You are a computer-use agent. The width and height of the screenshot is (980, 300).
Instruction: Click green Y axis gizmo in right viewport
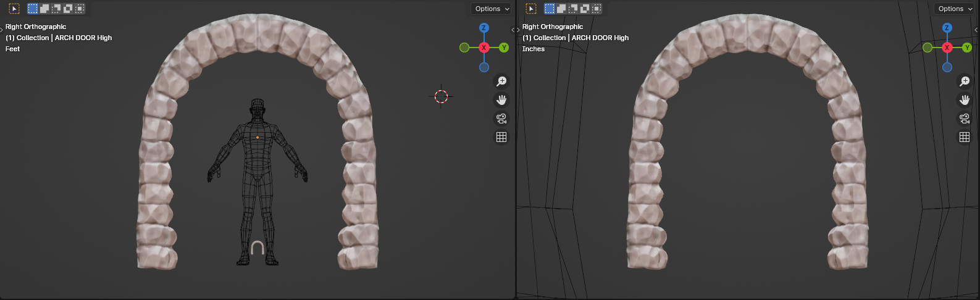pyautogui.click(x=967, y=48)
